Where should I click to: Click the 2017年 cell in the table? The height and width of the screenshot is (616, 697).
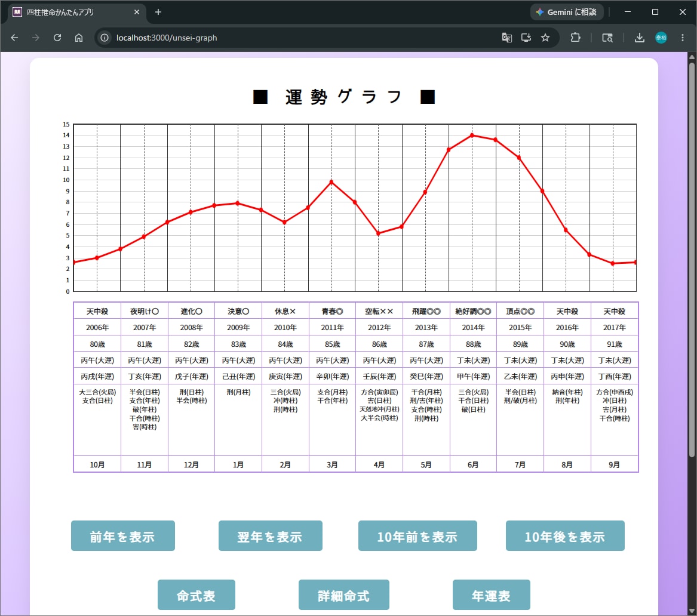tap(615, 327)
